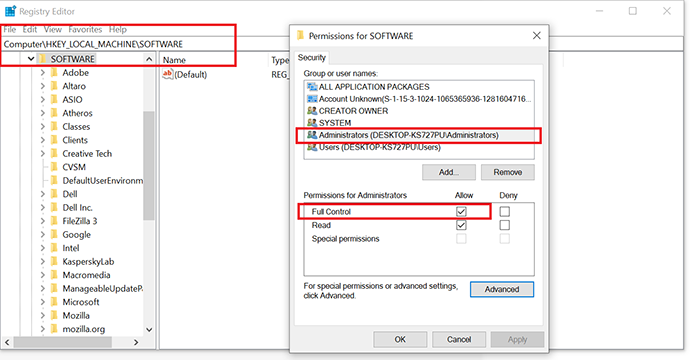
Task: Click the Dell Inc. folder icon
Action: click(54, 207)
